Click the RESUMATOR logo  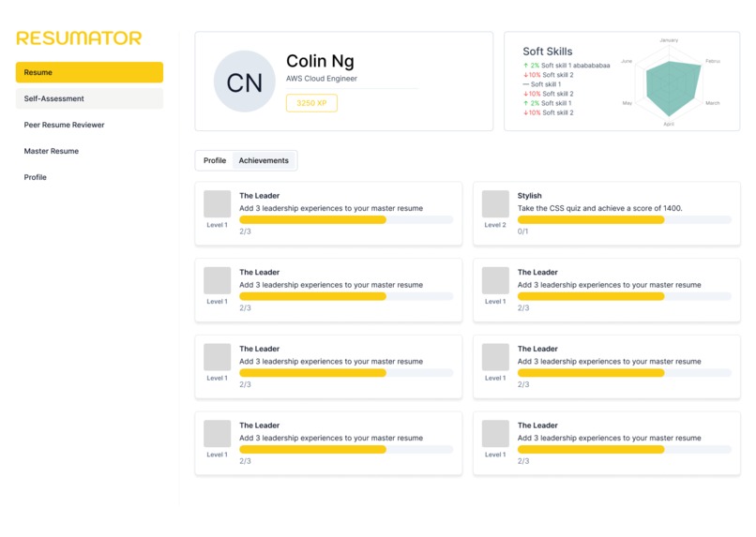[x=79, y=38]
